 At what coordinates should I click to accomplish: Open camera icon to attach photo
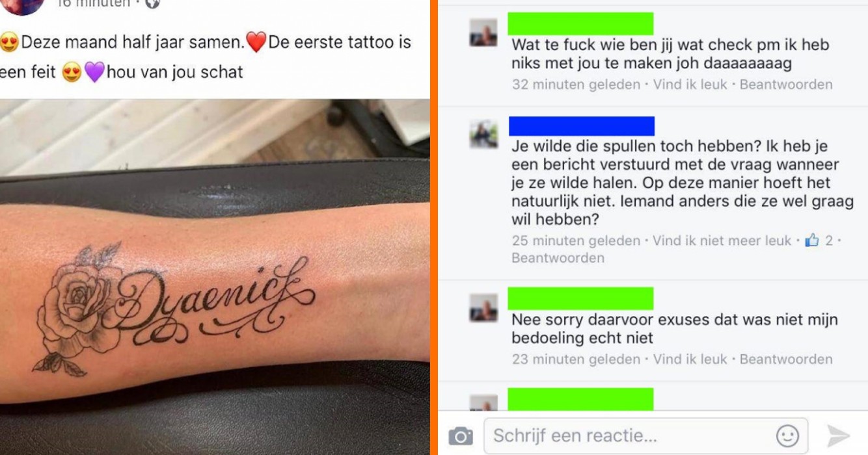click(x=461, y=435)
